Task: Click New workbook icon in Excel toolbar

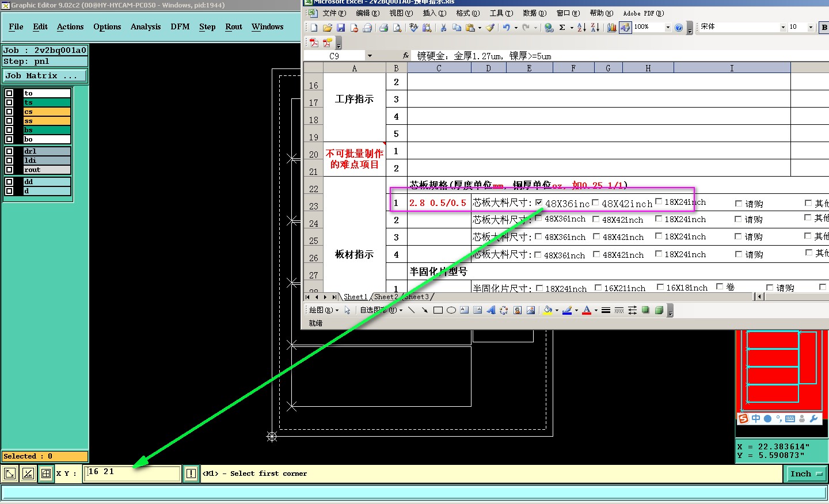Action: 314,27
